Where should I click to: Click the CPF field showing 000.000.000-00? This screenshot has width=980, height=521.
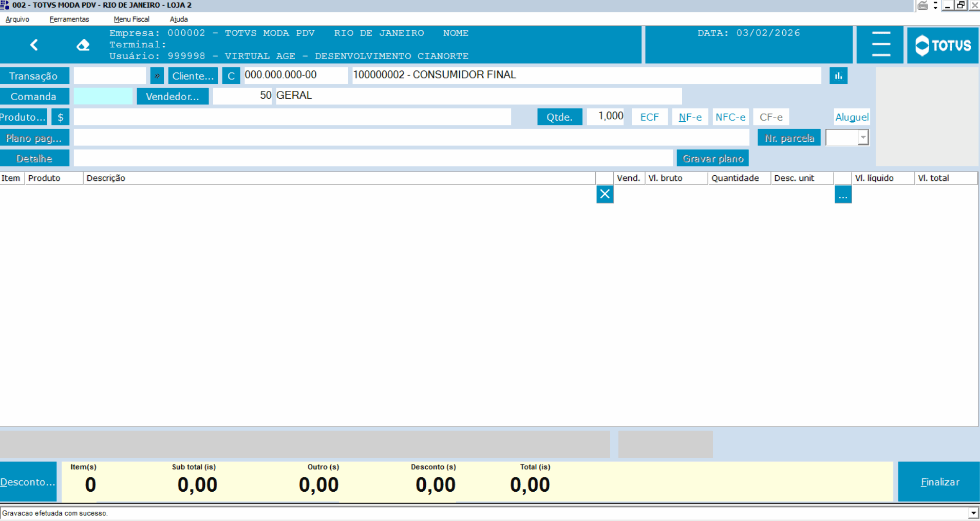coord(296,76)
